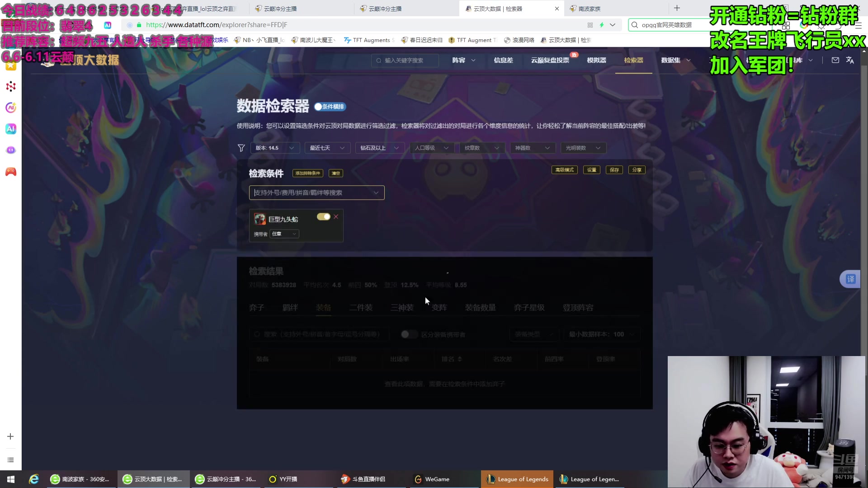Click the QR grid icon in address bar
The height and width of the screenshot is (488, 868).
[590, 25]
